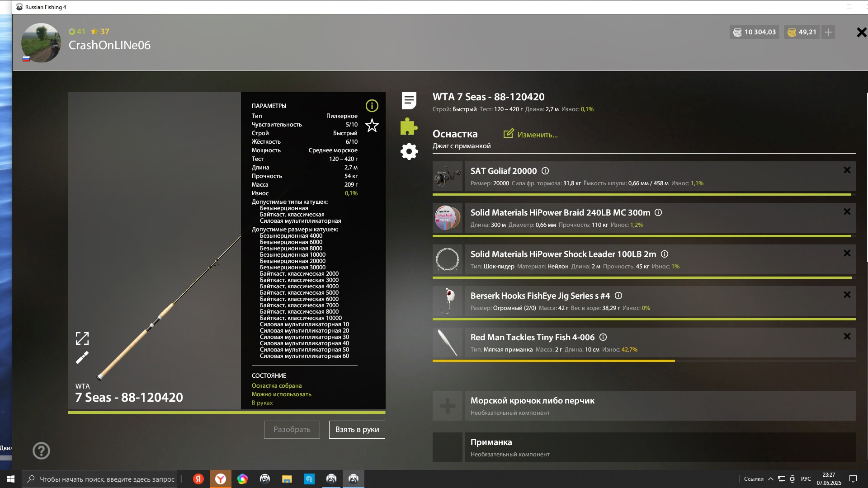This screenshot has height=488, width=868.
Task: Open the rod info circle icon
Action: click(x=372, y=106)
